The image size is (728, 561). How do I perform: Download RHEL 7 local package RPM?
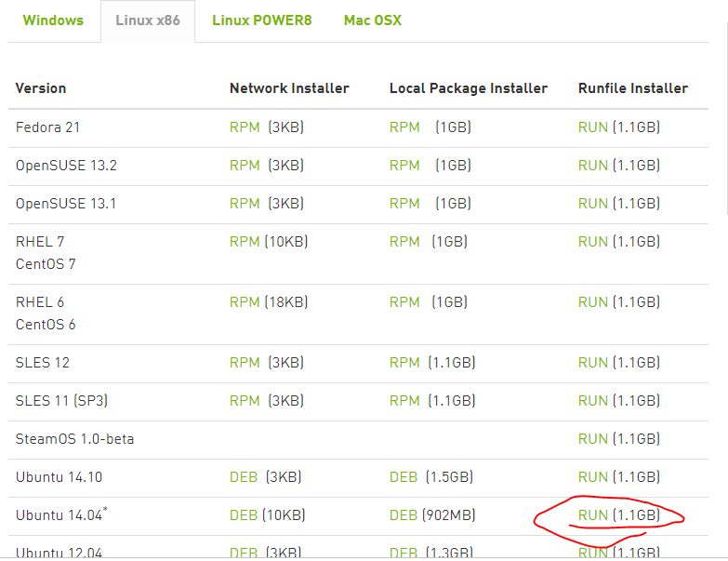pyautogui.click(x=404, y=242)
